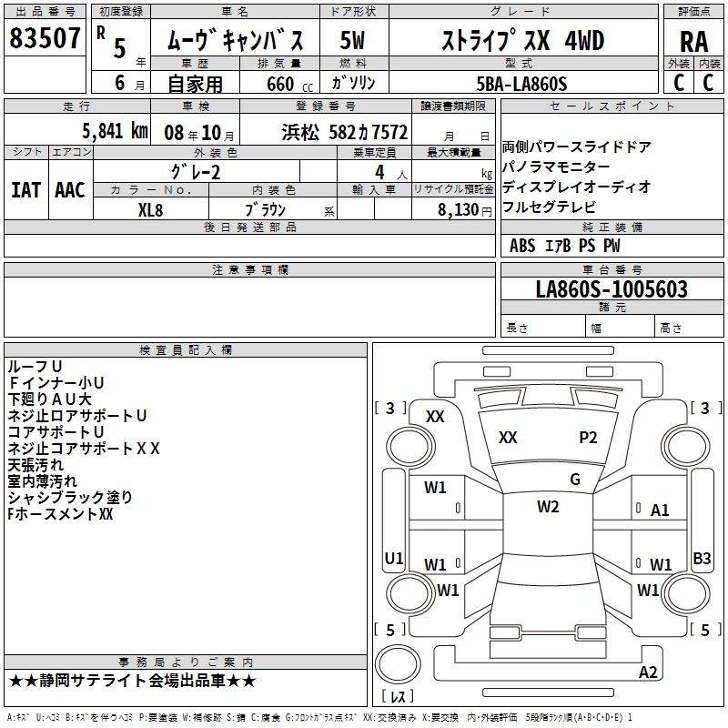This screenshot has width=728, height=728.
Task: Select the evaluation score RA
Action: 693,42
